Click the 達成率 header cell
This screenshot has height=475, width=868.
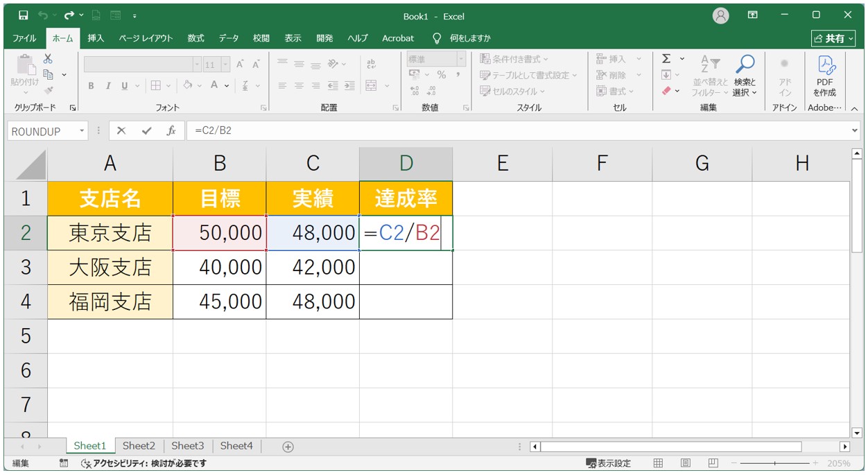[406, 198]
